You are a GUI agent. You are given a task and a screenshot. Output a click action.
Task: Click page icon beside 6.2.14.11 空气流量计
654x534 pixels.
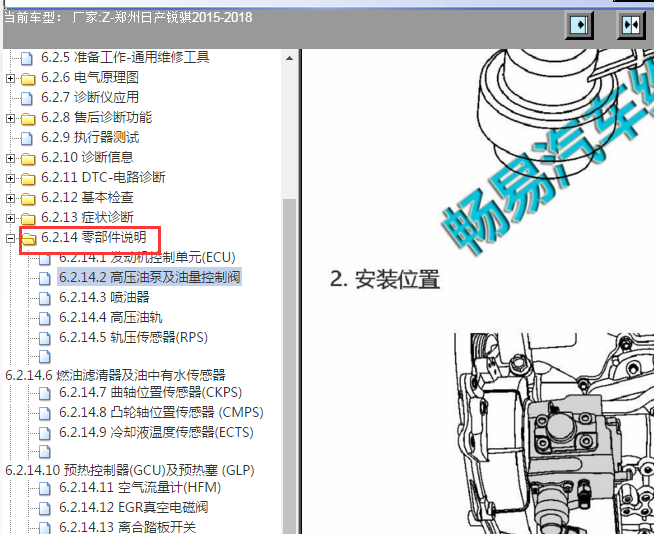[45, 489]
